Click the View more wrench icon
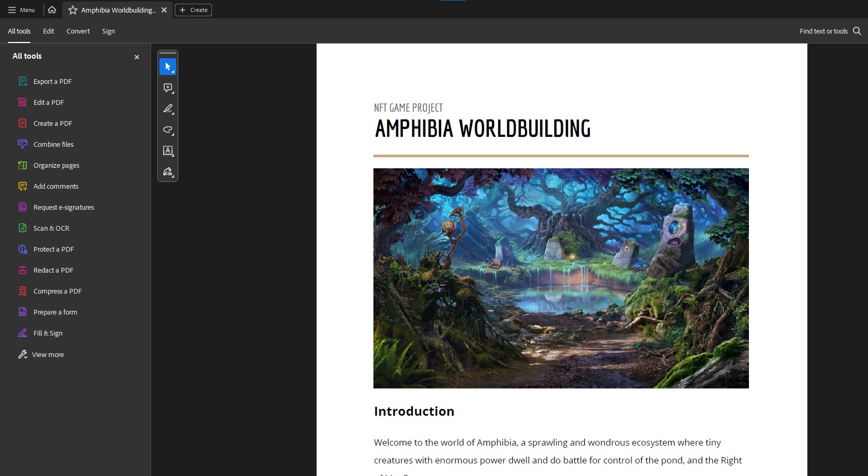 pyautogui.click(x=23, y=354)
